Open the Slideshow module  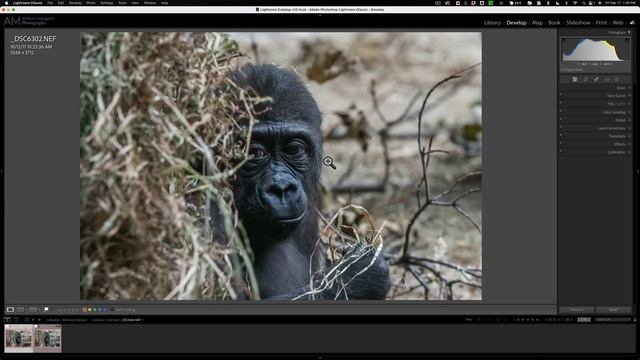578,23
